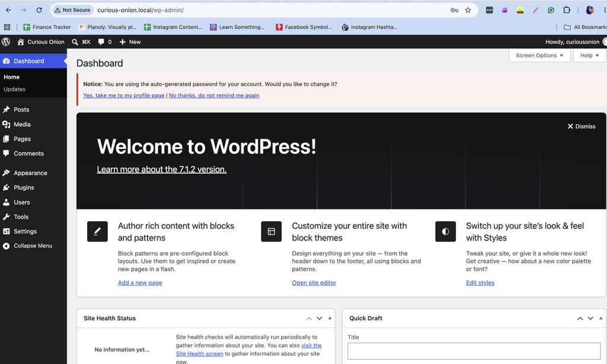This screenshot has height=364, width=607.
Task: Open the Dashboard menu item
Action: [33, 61]
